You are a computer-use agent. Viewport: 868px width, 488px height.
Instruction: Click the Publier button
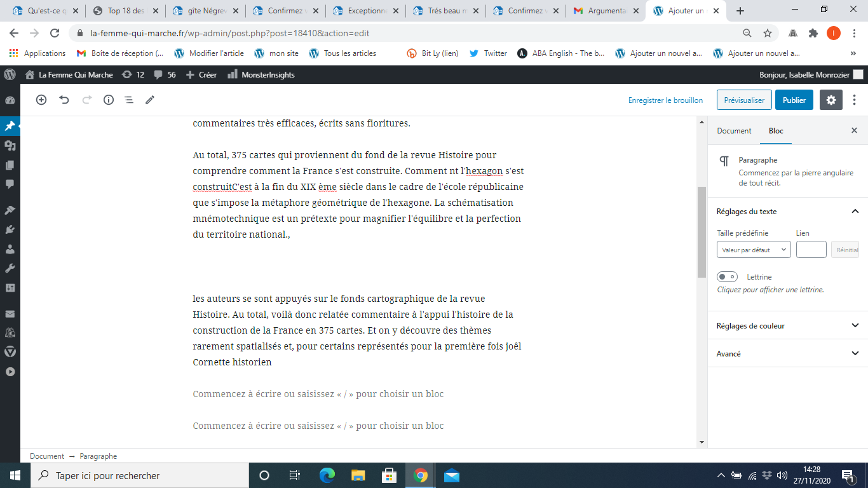(794, 100)
